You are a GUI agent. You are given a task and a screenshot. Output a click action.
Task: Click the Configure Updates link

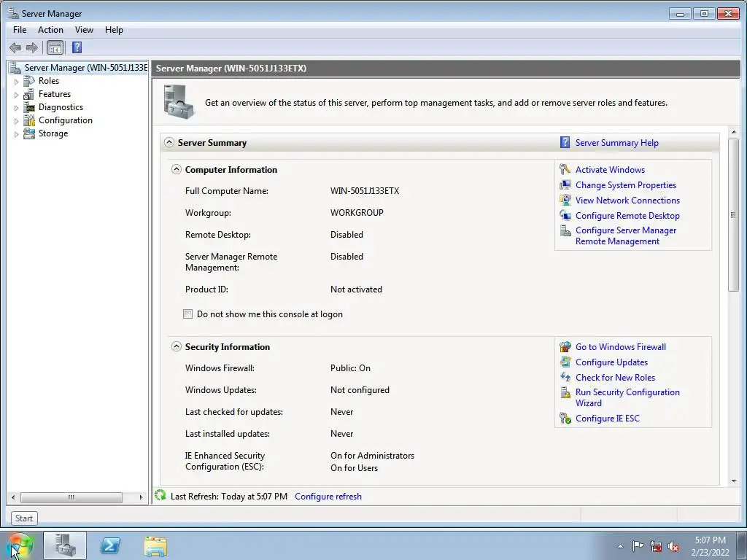(611, 362)
